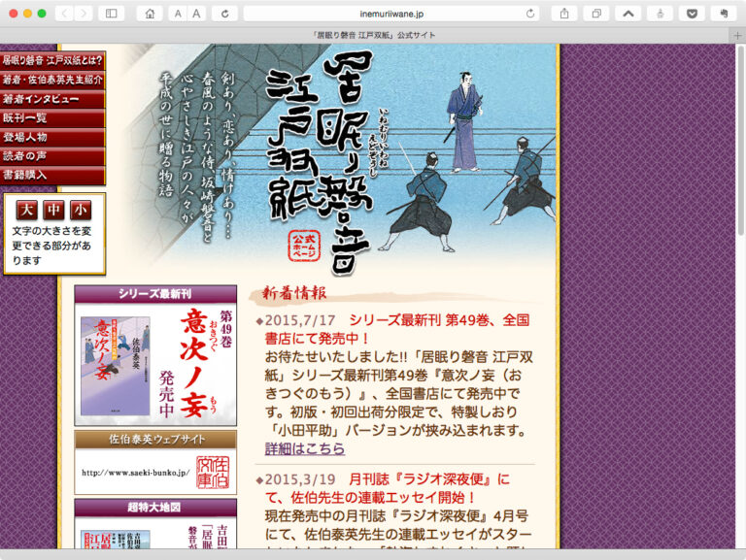Select the 大 large text size button
This screenshot has height=560, width=746.
(x=27, y=210)
